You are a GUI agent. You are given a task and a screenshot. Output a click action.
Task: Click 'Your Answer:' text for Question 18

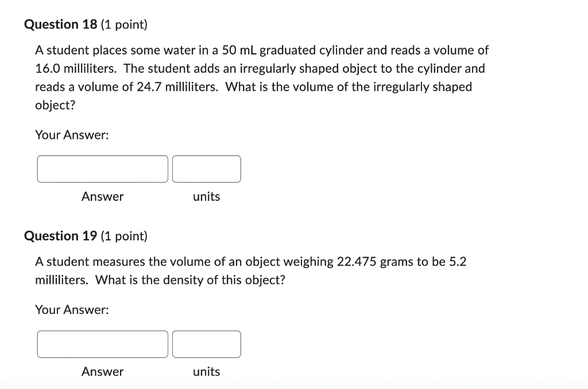[72, 135]
